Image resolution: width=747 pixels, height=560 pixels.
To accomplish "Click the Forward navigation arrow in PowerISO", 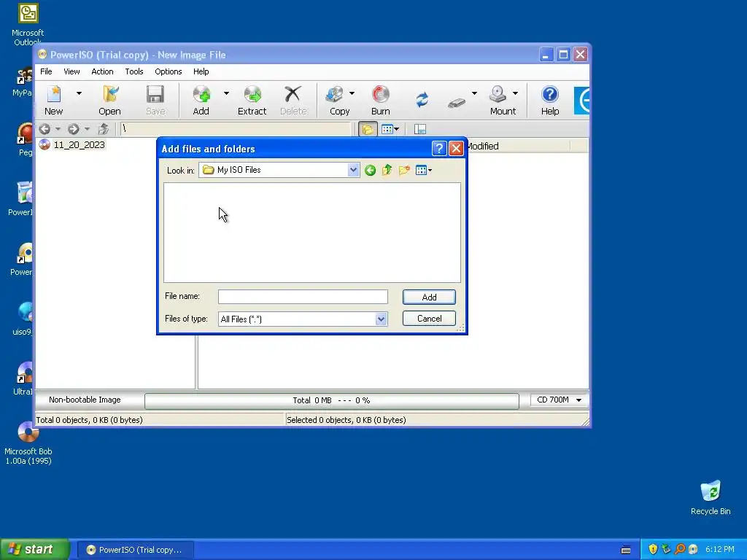I will click(74, 129).
